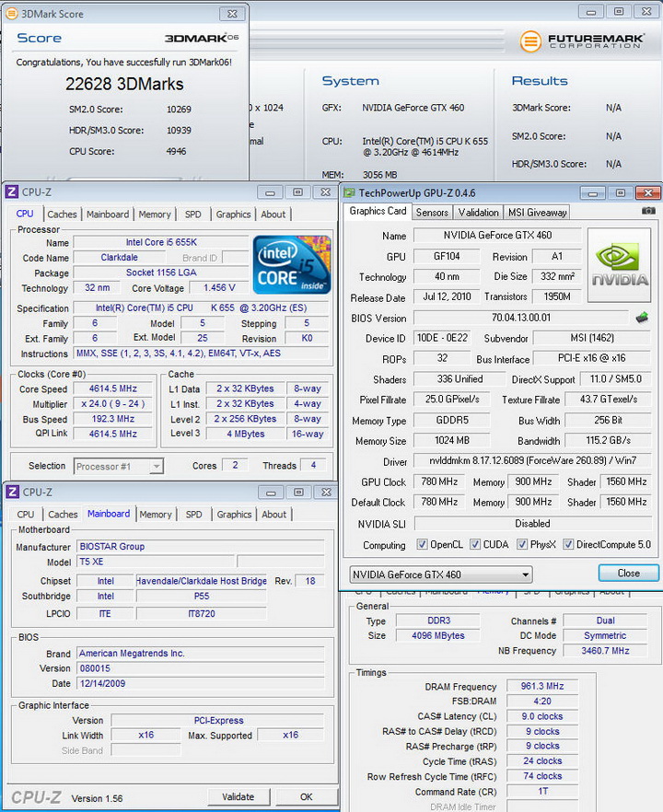Click the Close button in GPU-Z

pos(628,574)
